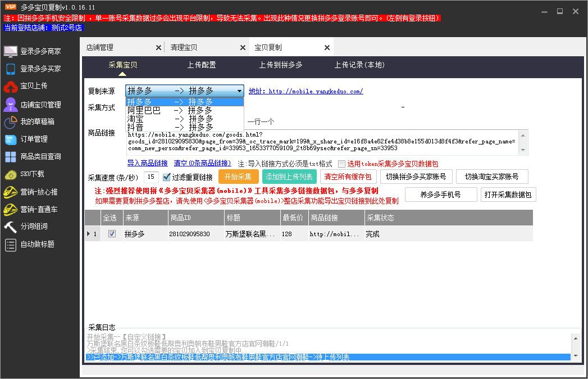The height and width of the screenshot is (379, 588).
Task: Click the 分词组词 hammer icon
Action: [x=11, y=227]
